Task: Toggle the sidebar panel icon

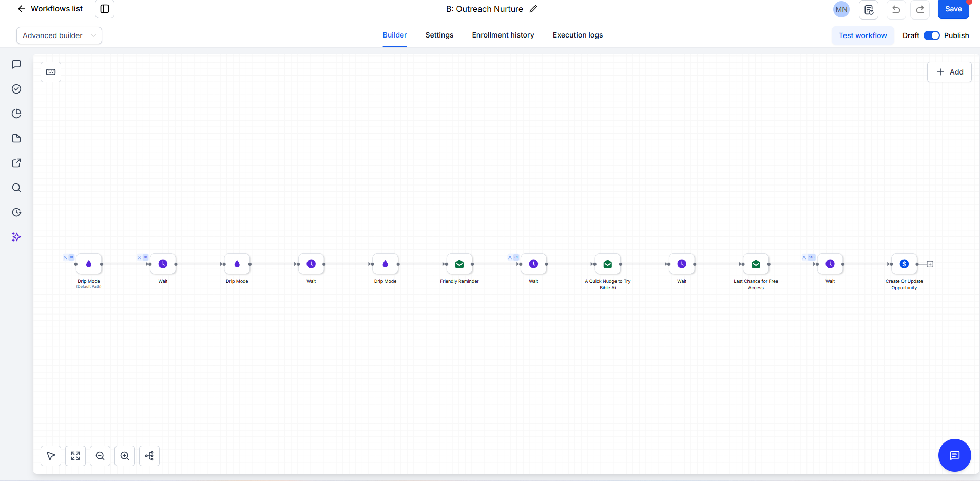Action: pyautogui.click(x=105, y=9)
